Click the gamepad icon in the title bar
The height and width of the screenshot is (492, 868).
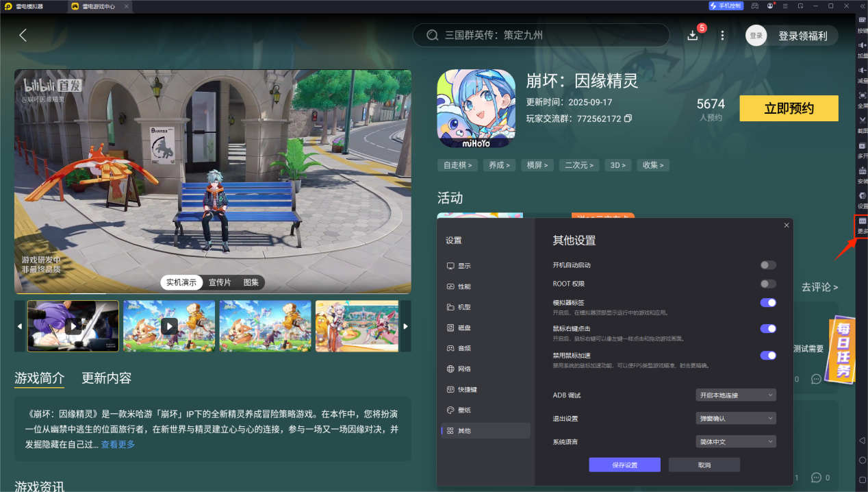pyautogui.click(x=755, y=5)
